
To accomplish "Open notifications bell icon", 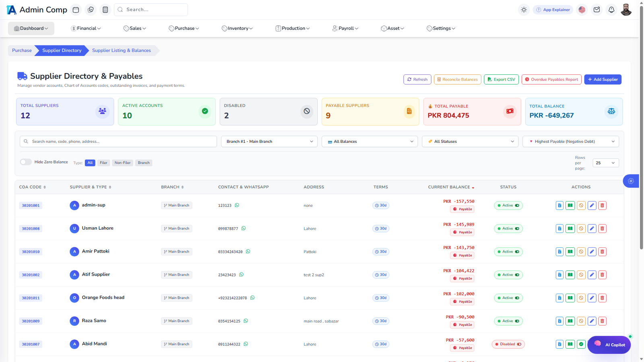I will [611, 10].
